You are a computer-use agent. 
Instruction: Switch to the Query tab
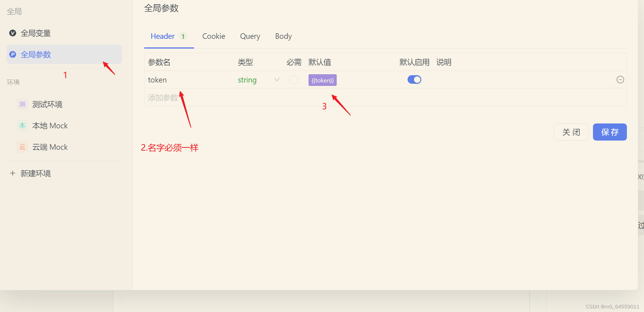pyautogui.click(x=250, y=36)
